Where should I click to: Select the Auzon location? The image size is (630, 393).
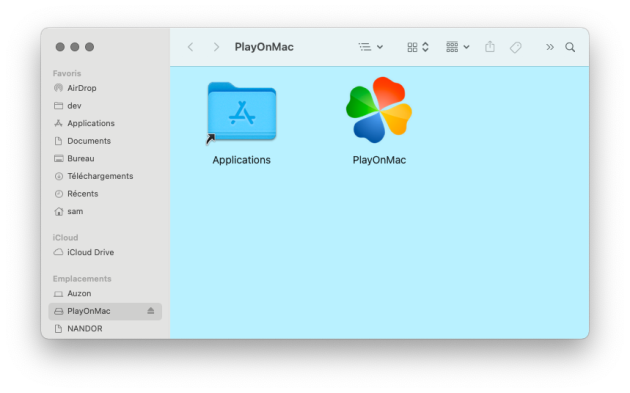tap(105, 294)
